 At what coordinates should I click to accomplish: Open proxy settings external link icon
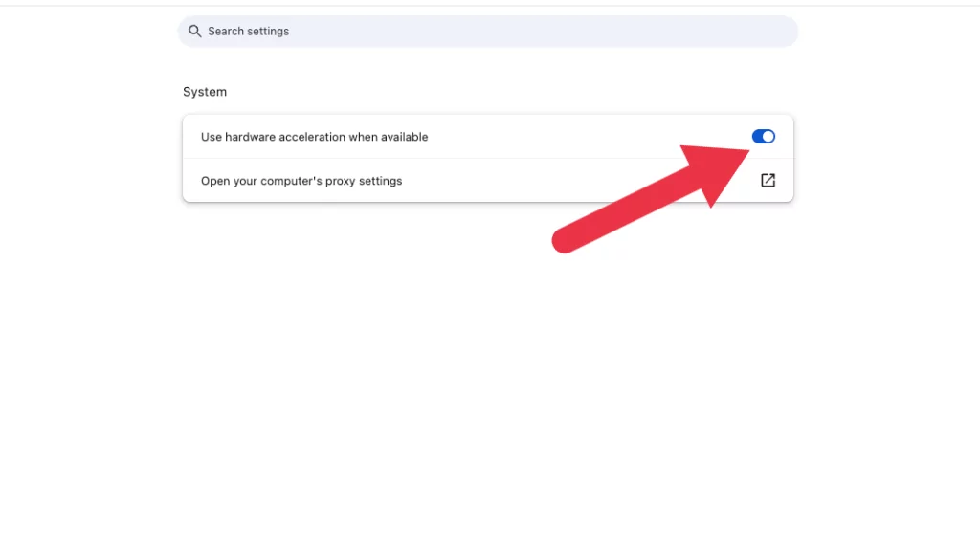(x=768, y=181)
